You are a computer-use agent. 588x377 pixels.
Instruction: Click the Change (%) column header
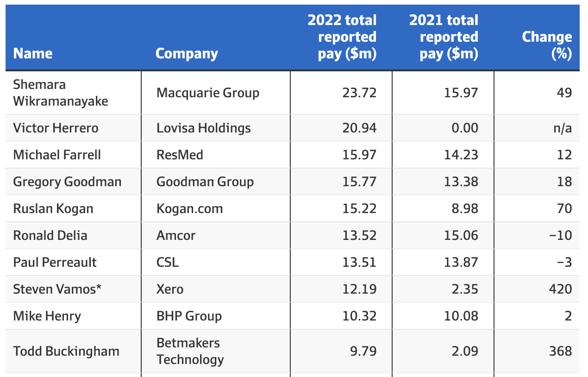pyautogui.click(x=547, y=45)
